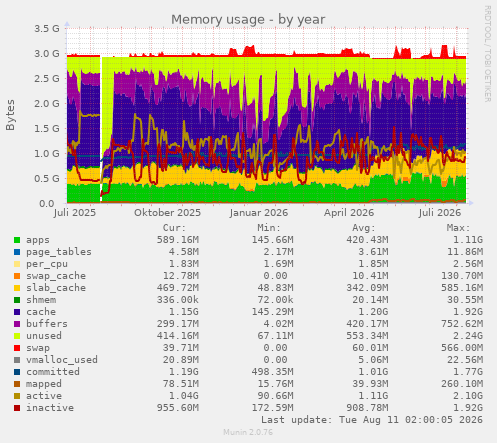Click the lime unused legend swatch
The image size is (497, 443).
17,336
